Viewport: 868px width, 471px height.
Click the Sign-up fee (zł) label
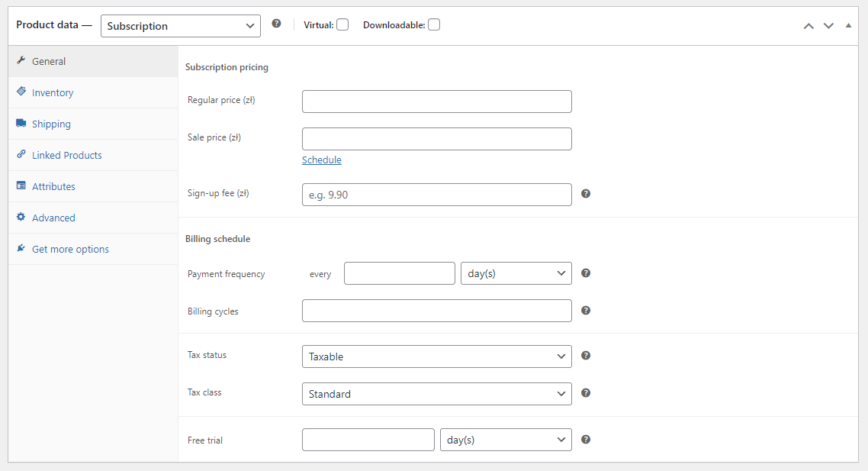click(218, 193)
